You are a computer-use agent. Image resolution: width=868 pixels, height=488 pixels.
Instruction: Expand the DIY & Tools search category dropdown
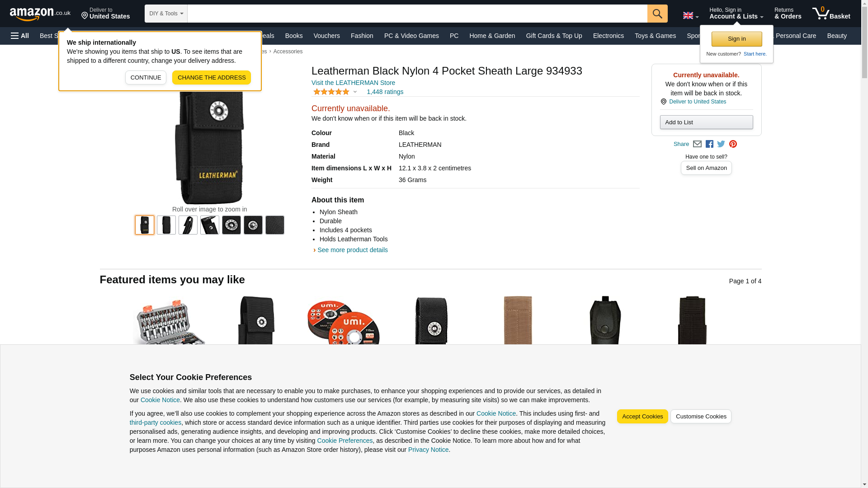pyautogui.click(x=166, y=14)
